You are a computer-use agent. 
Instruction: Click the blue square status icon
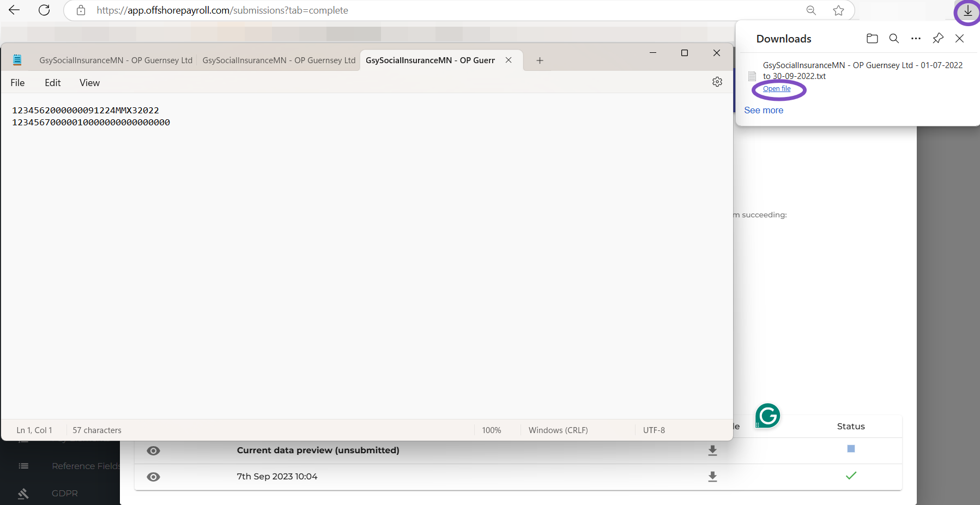pyautogui.click(x=851, y=449)
